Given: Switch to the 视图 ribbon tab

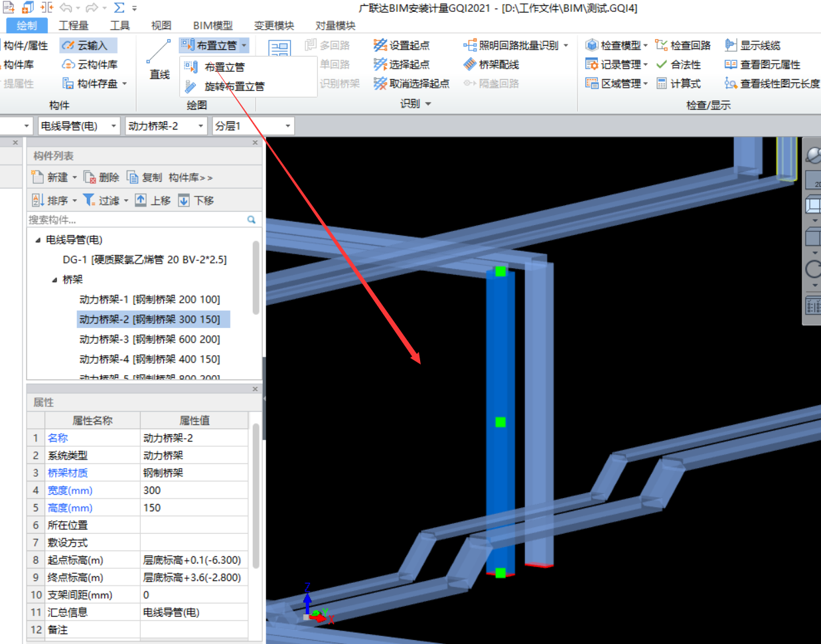Looking at the screenshot, I should [161, 25].
